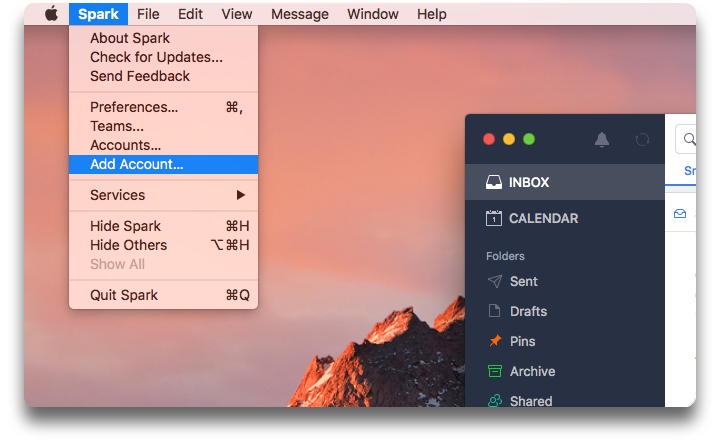Open the Edit menu
This screenshot has height=440, width=720.
click(x=190, y=14)
